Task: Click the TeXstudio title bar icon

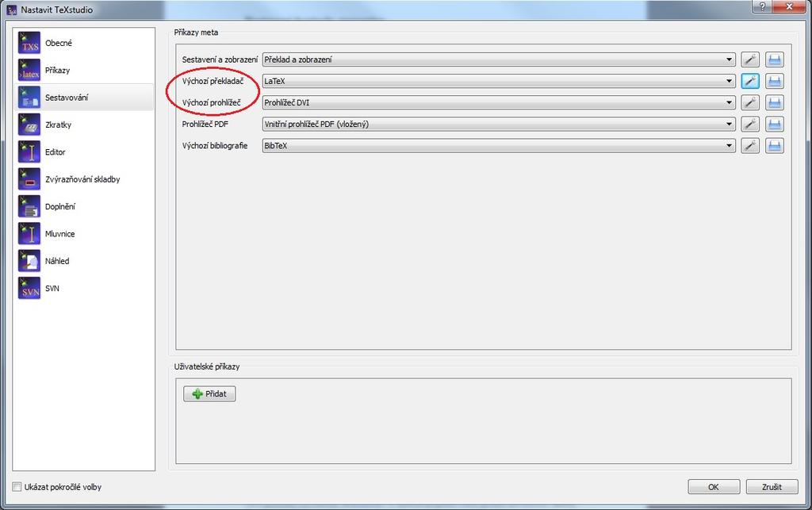Action: point(11,10)
